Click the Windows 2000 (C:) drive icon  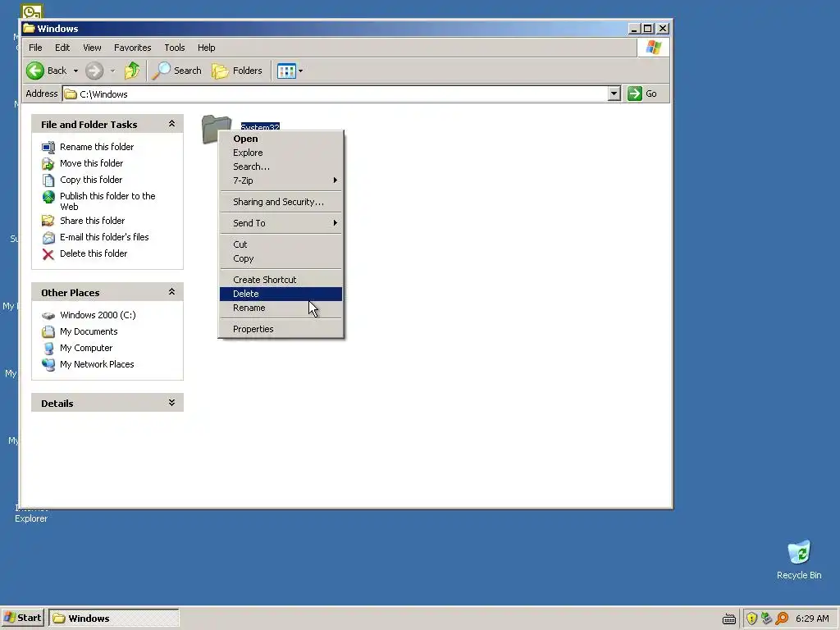48,316
